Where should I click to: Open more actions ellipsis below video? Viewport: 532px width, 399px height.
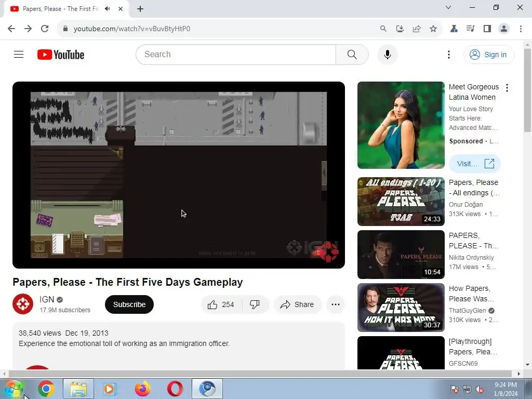[336, 304]
